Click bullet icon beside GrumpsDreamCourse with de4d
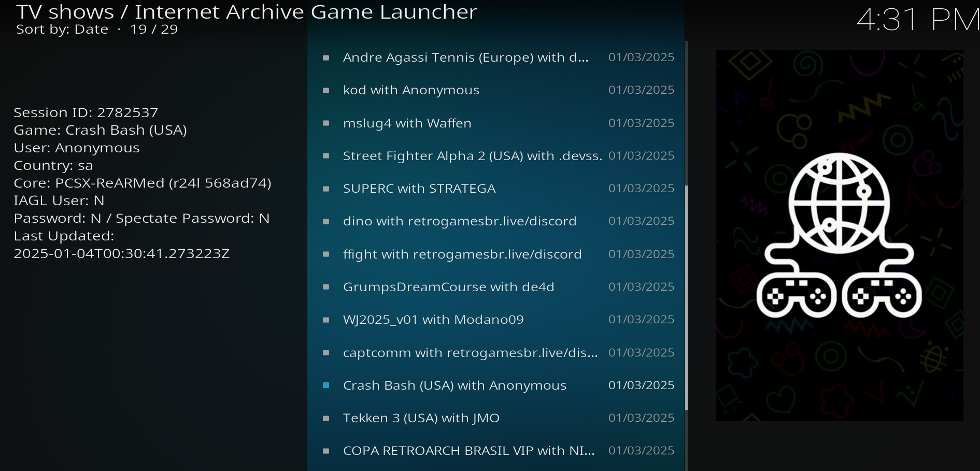 [x=326, y=287]
